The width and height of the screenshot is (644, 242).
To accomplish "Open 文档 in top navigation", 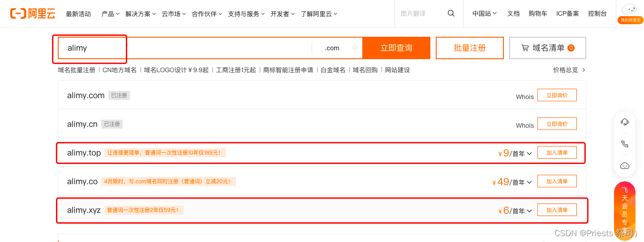I will pyautogui.click(x=513, y=13).
